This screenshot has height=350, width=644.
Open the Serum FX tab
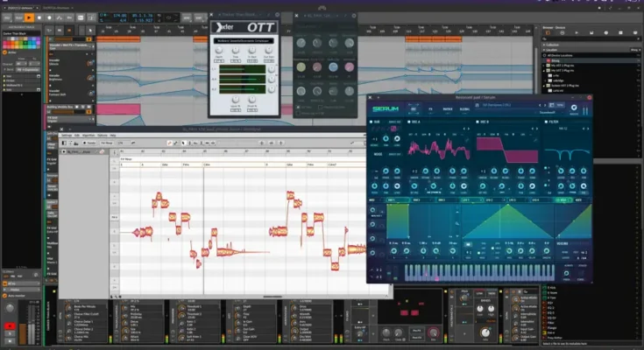pyautogui.click(x=432, y=108)
